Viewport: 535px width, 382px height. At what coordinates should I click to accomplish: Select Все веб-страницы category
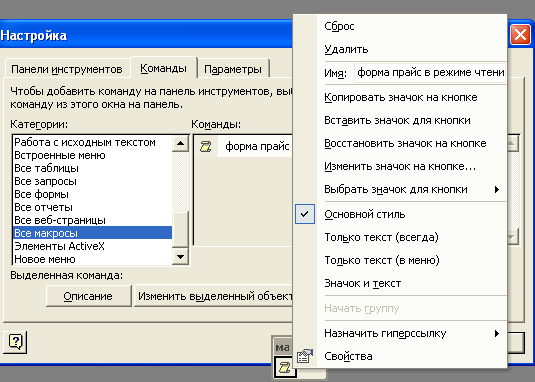pyautogui.click(x=92, y=220)
